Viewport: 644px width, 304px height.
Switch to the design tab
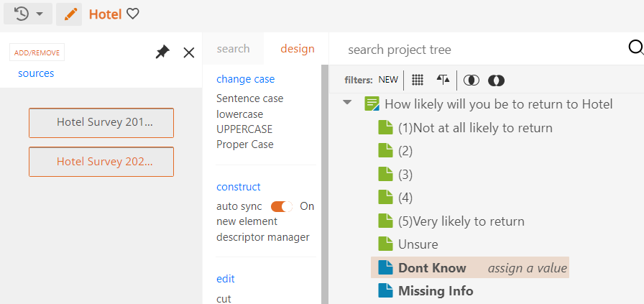point(298,48)
